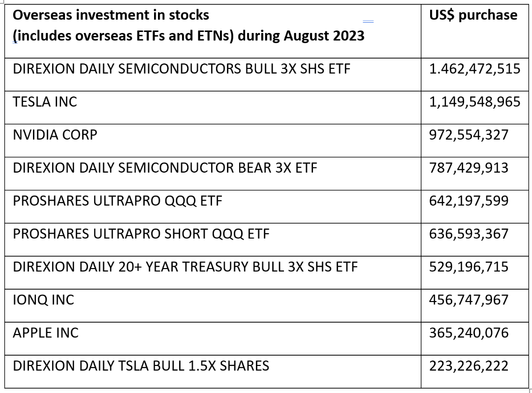Click the Direxion Daily Semiconductors Bull 3X cell
532x393 pixels.
(181, 69)
